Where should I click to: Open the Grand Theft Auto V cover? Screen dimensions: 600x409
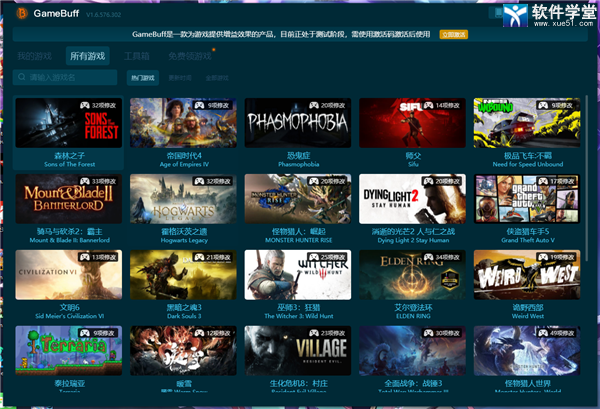pyautogui.click(x=527, y=199)
